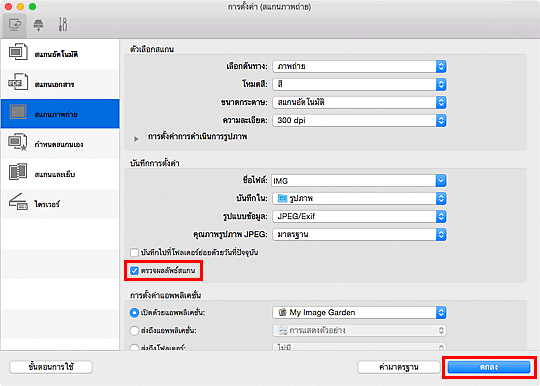The width and height of the screenshot is (540, 386).
Task: Click the ขั้นตอนการใช้ instructions button
Action: (x=51, y=367)
